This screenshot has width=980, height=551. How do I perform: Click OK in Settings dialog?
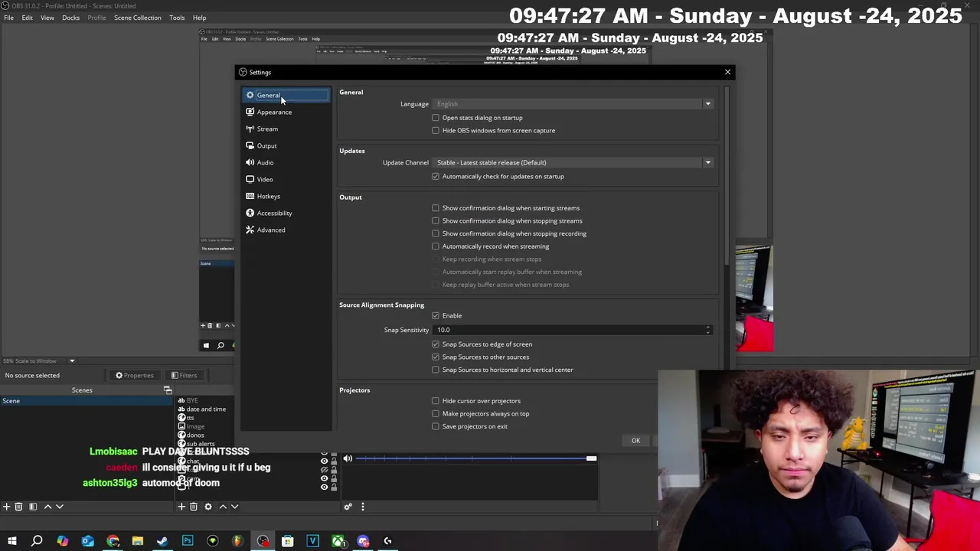pyautogui.click(x=635, y=441)
